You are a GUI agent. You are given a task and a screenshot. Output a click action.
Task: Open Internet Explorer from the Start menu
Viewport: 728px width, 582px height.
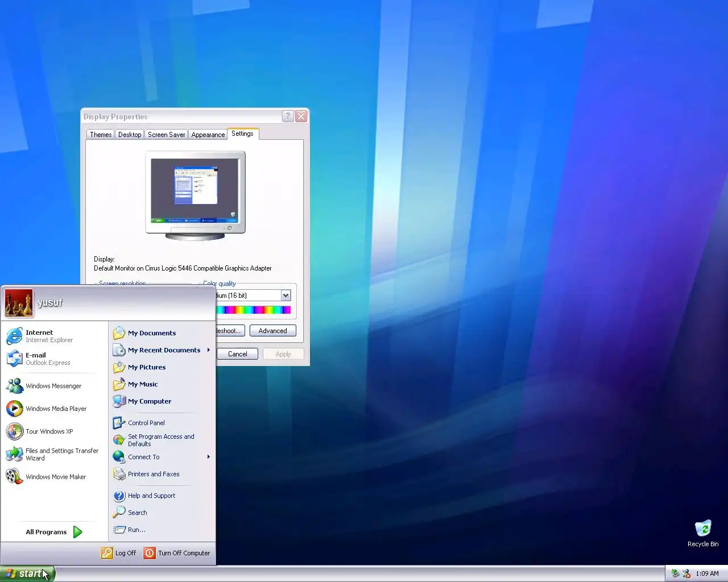pyautogui.click(x=14, y=336)
